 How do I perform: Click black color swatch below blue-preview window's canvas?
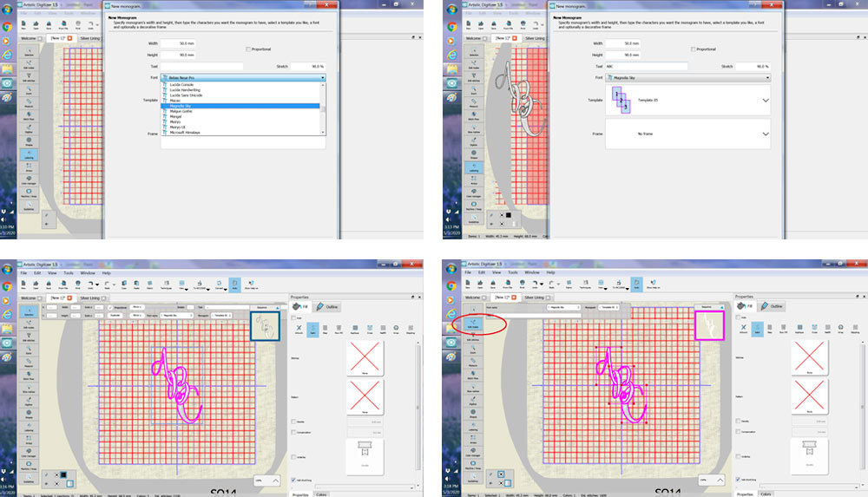pyautogui.click(x=64, y=473)
